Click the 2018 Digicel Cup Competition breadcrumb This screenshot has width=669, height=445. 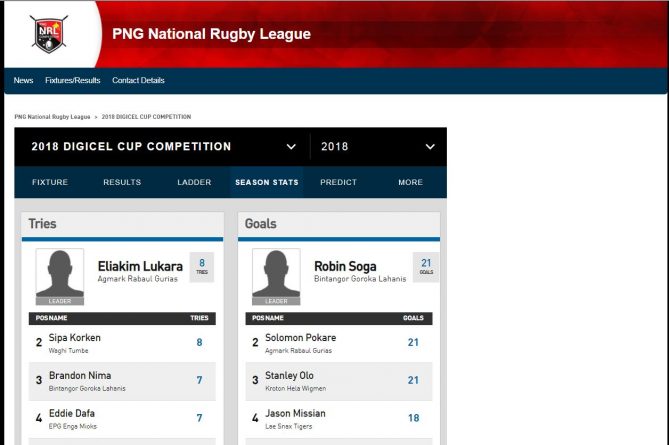tap(146, 117)
